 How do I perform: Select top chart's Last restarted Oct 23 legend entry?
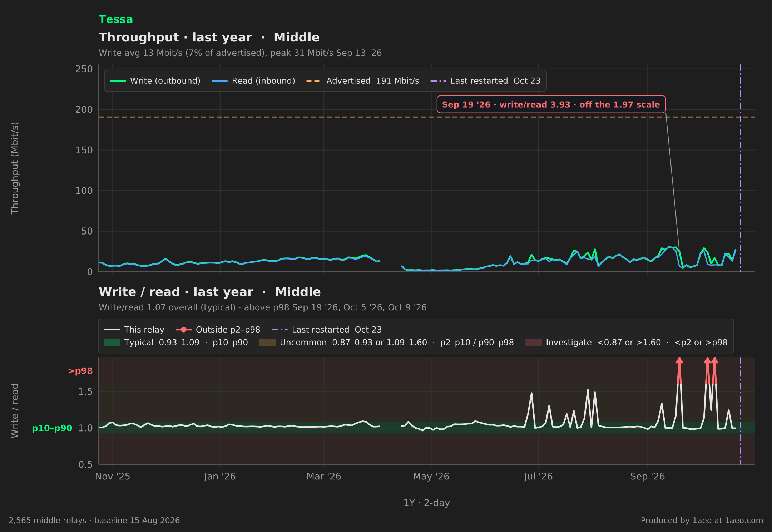485,81
